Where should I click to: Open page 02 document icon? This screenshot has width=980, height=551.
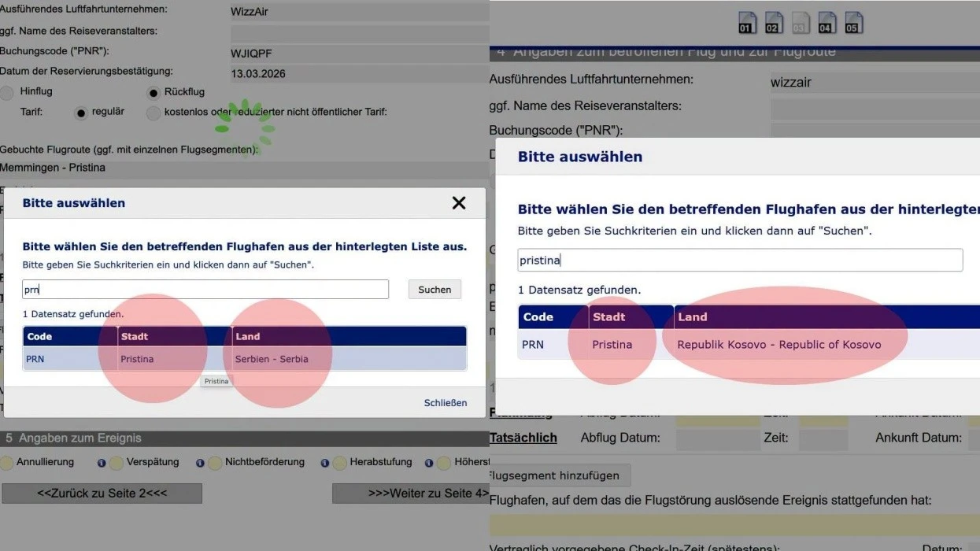pyautogui.click(x=774, y=23)
